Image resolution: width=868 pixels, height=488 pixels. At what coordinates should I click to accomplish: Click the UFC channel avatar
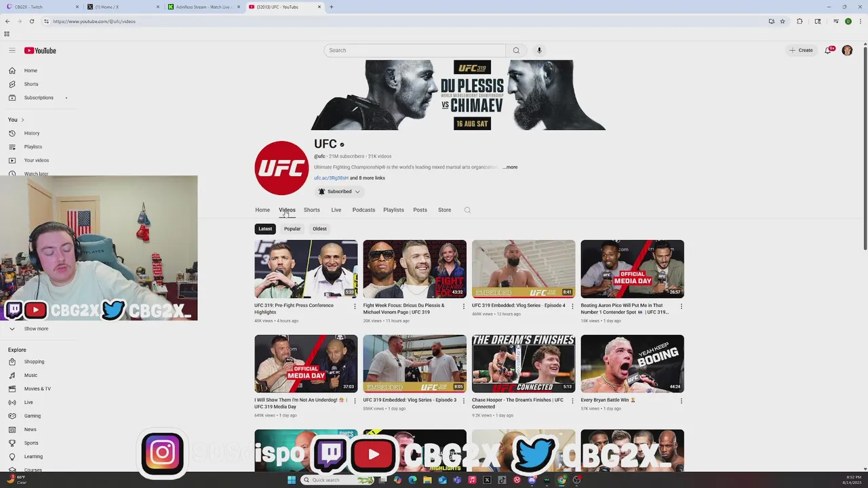(281, 168)
